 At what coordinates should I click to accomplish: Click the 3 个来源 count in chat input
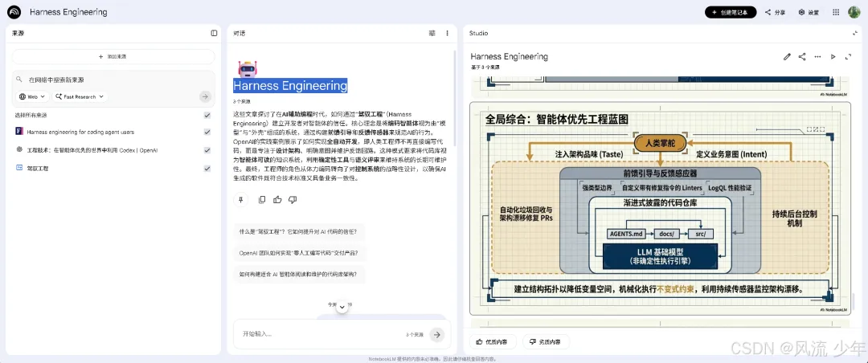click(414, 335)
